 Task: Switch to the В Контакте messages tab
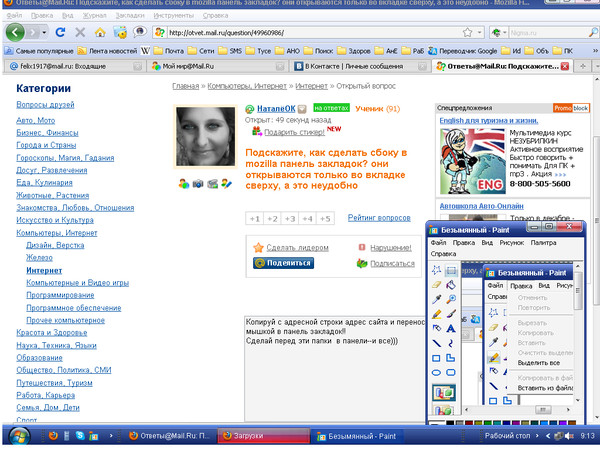[x=360, y=66]
